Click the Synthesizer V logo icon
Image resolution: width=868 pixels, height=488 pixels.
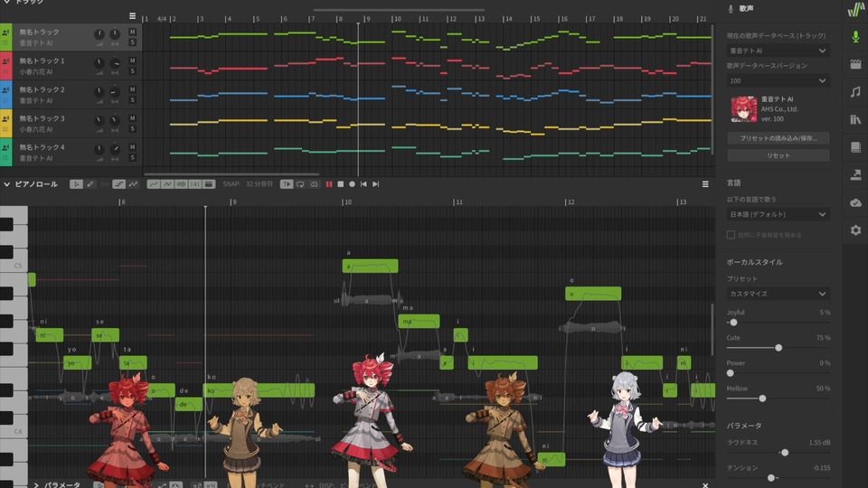point(855,9)
